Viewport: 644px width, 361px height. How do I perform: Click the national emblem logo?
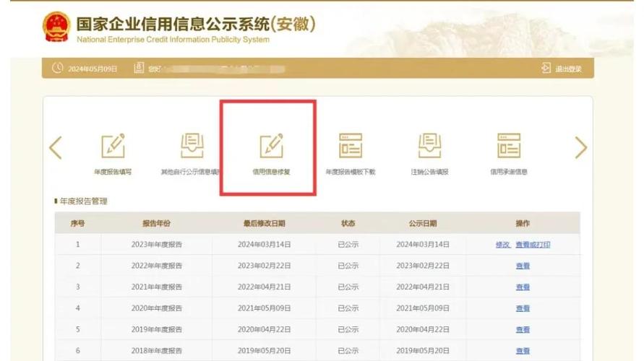pos(56,27)
